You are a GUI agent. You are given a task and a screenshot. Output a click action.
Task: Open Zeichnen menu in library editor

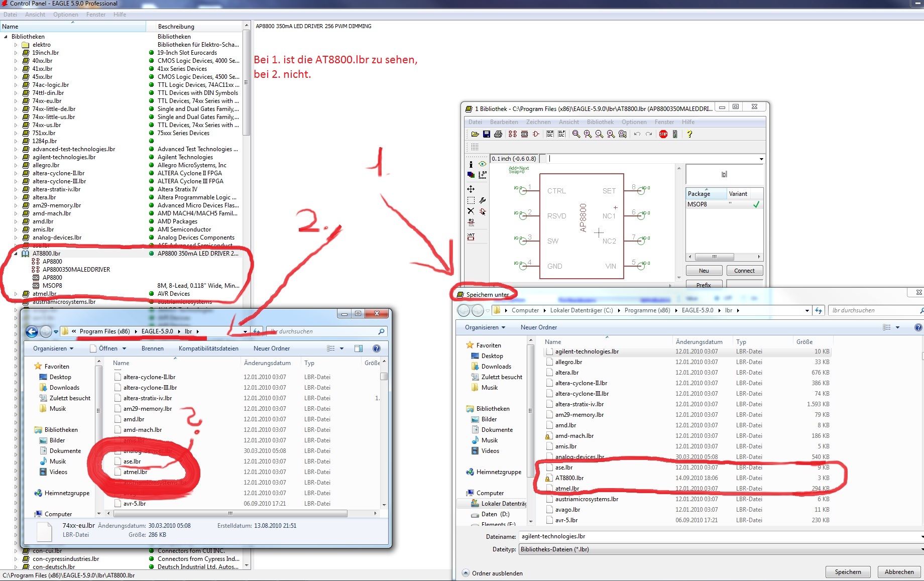(x=538, y=122)
